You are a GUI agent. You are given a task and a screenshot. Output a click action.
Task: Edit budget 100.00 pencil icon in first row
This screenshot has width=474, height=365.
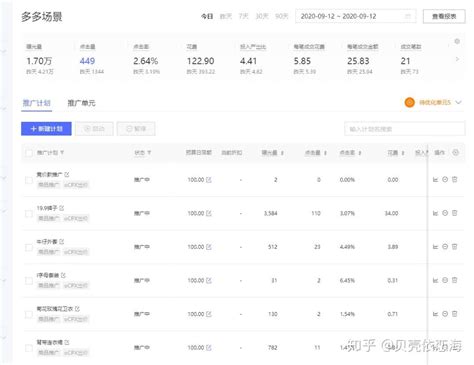(x=209, y=180)
